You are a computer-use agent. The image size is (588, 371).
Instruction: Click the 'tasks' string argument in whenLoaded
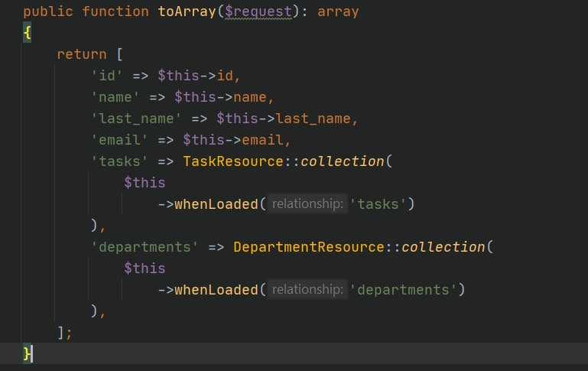(x=378, y=204)
